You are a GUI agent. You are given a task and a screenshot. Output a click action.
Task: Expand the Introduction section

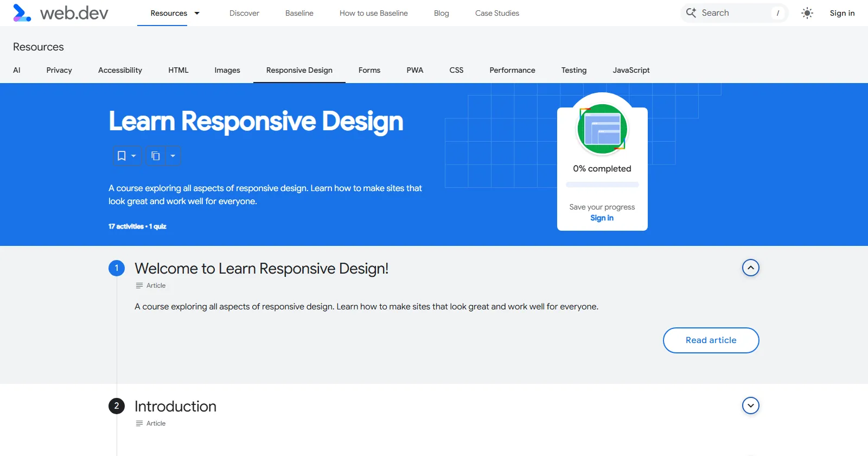pyautogui.click(x=751, y=406)
